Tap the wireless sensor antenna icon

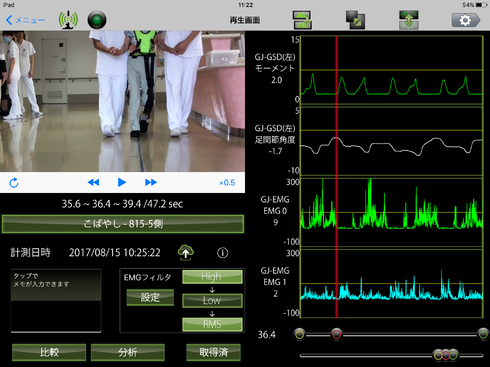pyautogui.click(x=68, y=20)
